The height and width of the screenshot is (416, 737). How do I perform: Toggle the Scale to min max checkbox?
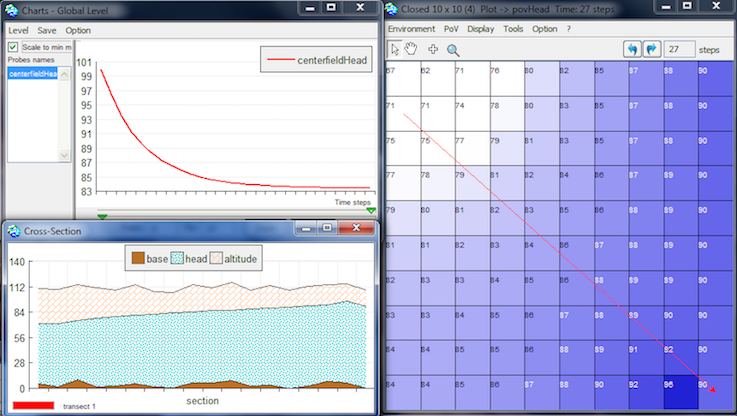[13, 47]
